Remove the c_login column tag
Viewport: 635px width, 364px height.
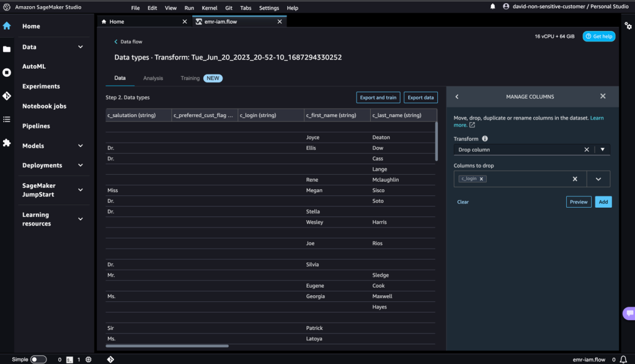(x=482, y=179)
